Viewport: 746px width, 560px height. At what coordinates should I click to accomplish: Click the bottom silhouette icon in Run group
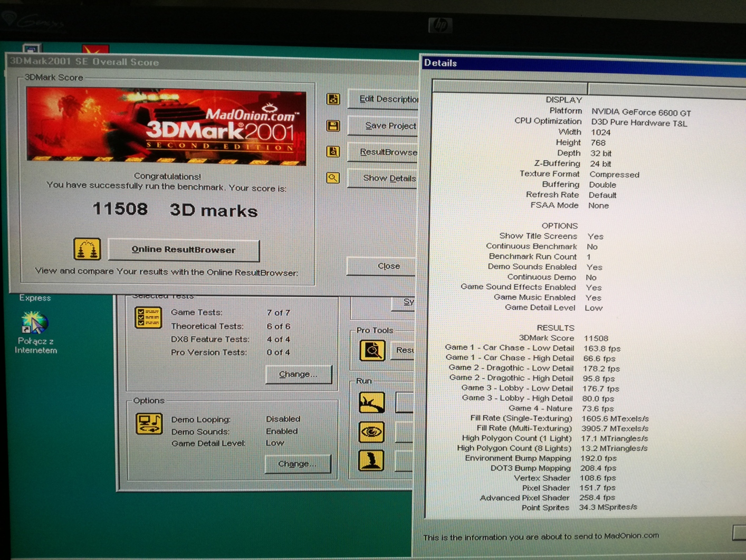pos(371,461)
